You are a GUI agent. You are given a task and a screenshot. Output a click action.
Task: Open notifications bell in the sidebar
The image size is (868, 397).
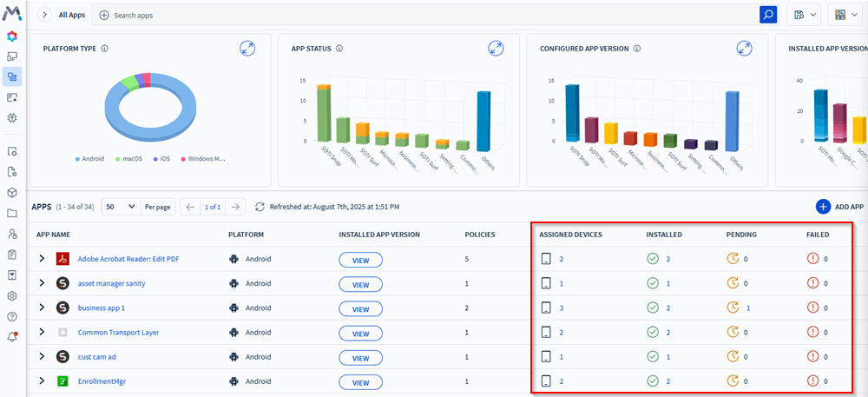12,337
